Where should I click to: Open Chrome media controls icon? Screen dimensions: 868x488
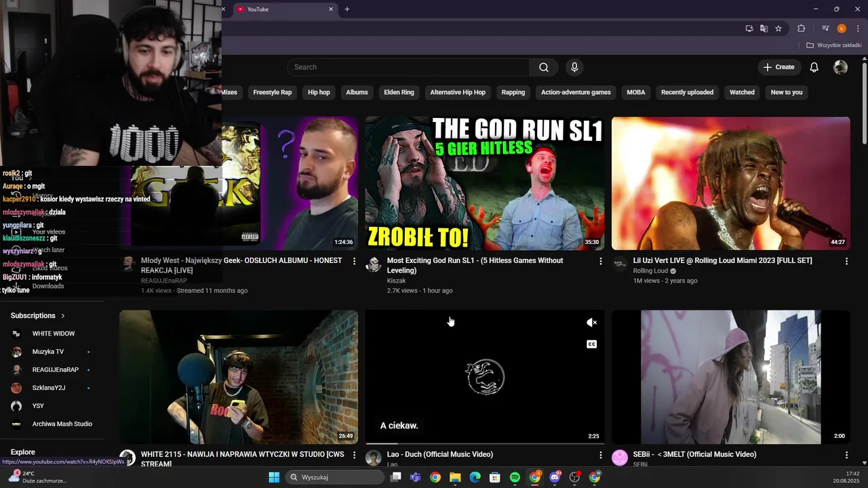coord(825,28)
